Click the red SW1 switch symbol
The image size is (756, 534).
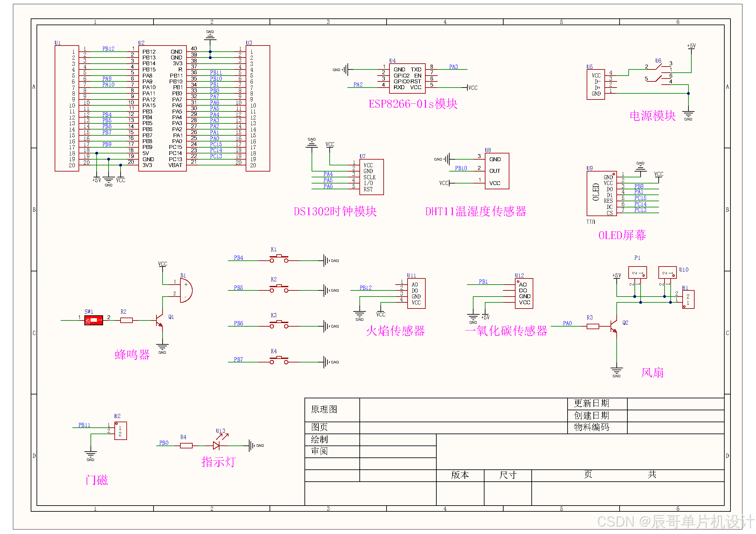tap(93, 320)
